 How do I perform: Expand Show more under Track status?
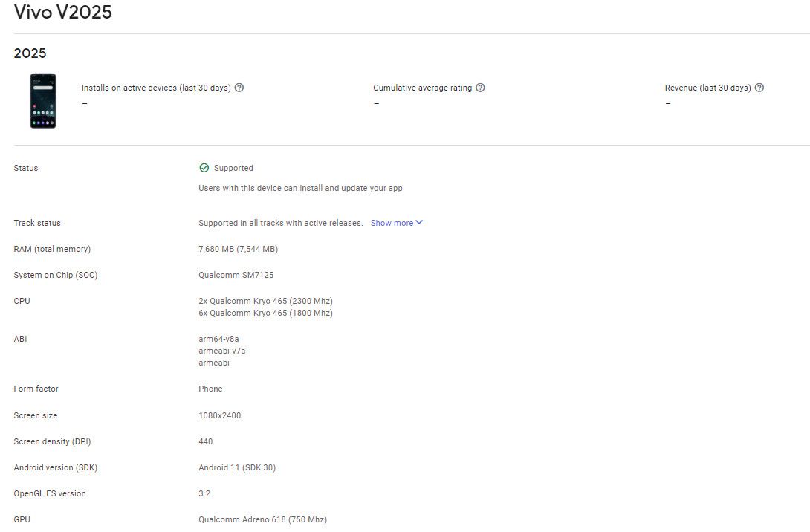coord(396,223)
